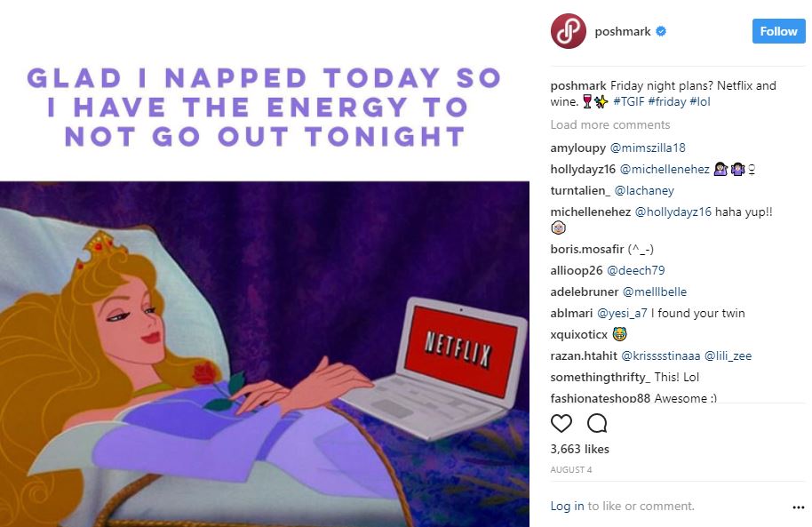Open the #friday hashtag
Image resolution: width=812 pixels, height=527 pixels.
(667, 101)
